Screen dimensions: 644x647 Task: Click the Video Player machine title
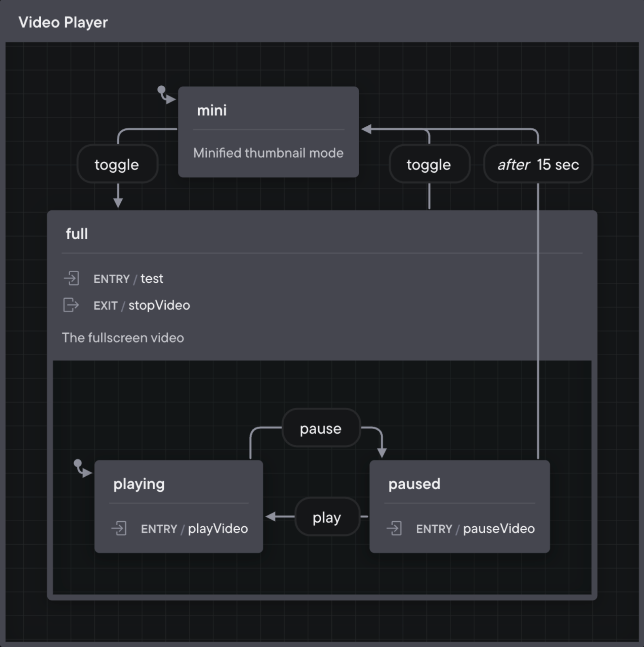click(x=63, y=22)
